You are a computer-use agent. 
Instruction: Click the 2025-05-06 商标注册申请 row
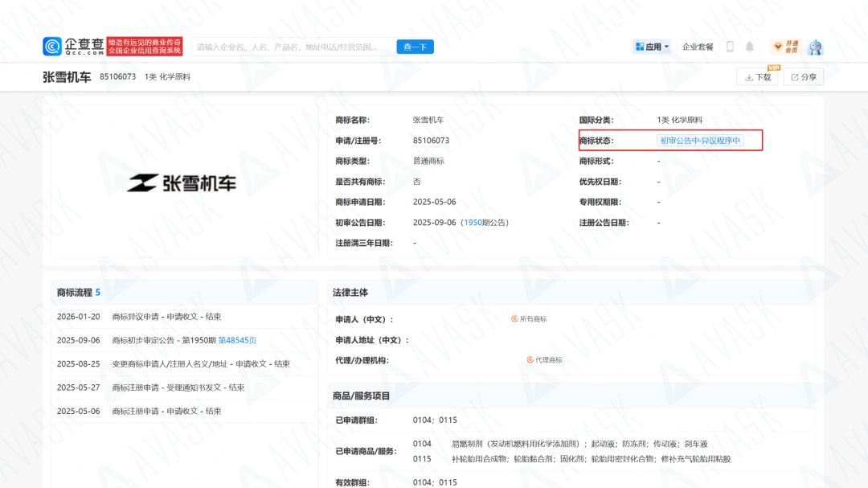coord(182,411)
